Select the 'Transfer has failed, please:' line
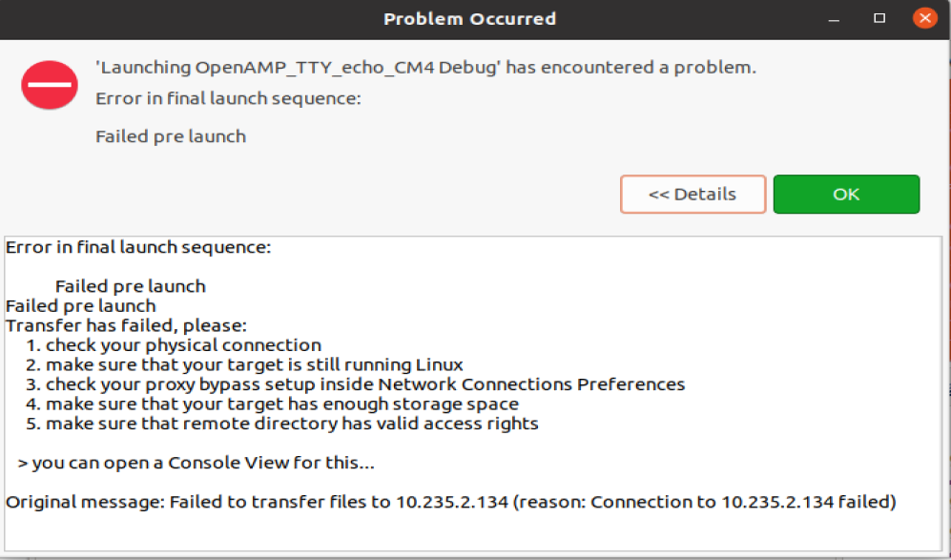The height and width of the screenshot is (560, 951). [126, 326]
